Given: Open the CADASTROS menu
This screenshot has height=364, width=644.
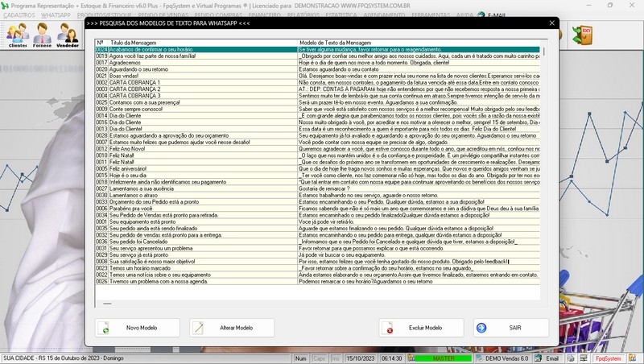Looking at the screenshot, I should pos(19,15).
